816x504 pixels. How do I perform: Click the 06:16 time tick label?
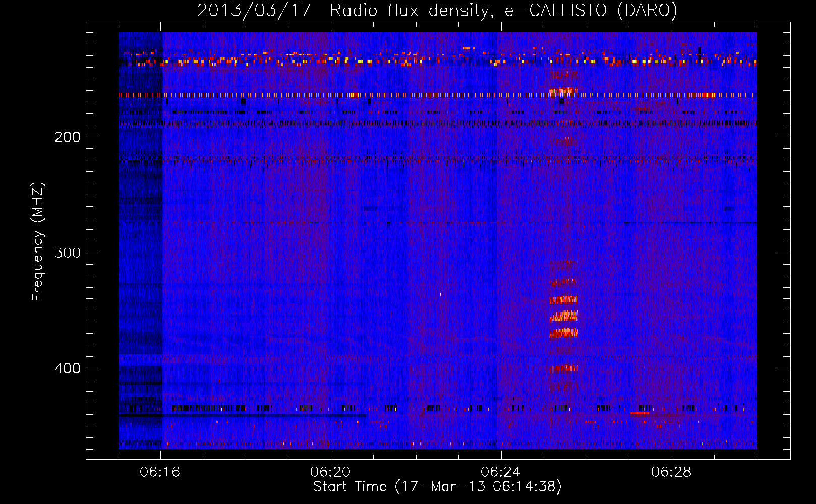click(x=160, y=472)
